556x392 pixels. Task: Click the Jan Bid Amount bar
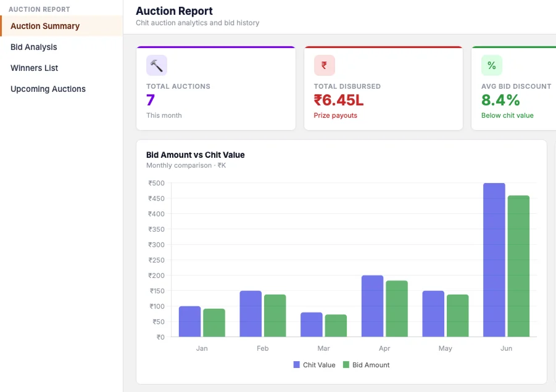tap(214, 323)
